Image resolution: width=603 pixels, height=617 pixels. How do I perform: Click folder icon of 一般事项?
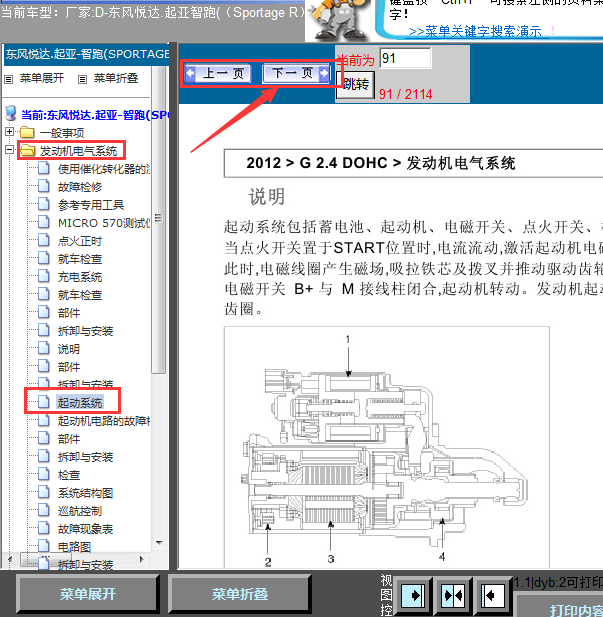click(27, 132)
